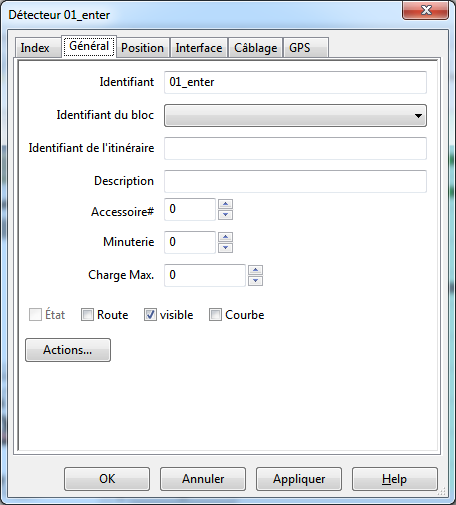Go to the Câblage tab
This screenshot has height=505, width=456.
coord(256,48)
